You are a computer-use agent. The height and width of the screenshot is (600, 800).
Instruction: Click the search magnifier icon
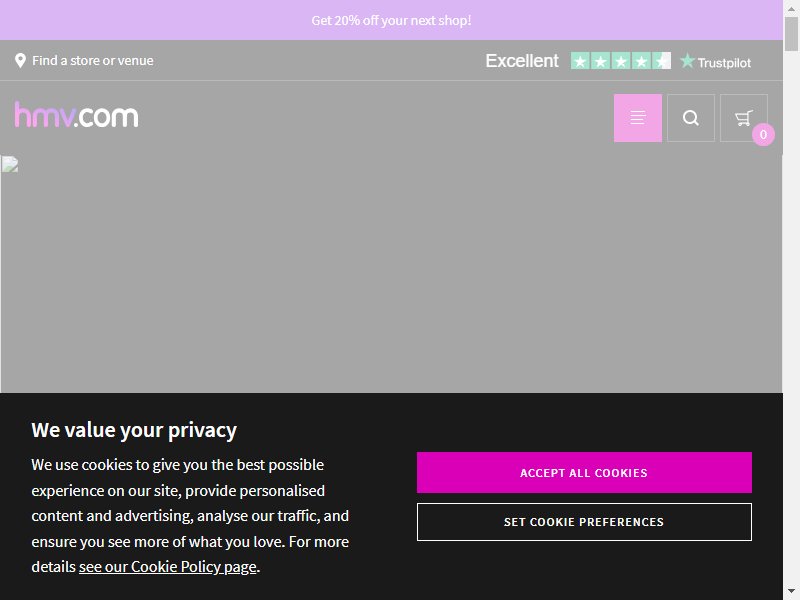[x=691, y=118]
